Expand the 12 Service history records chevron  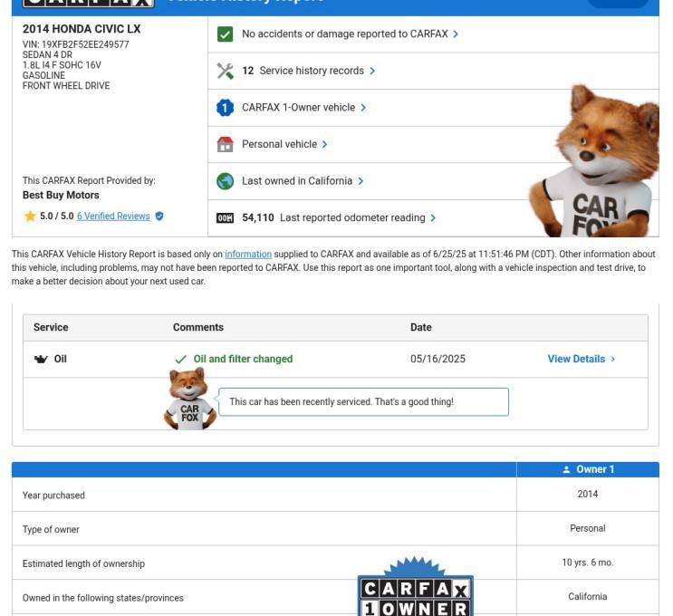[372, 71]
